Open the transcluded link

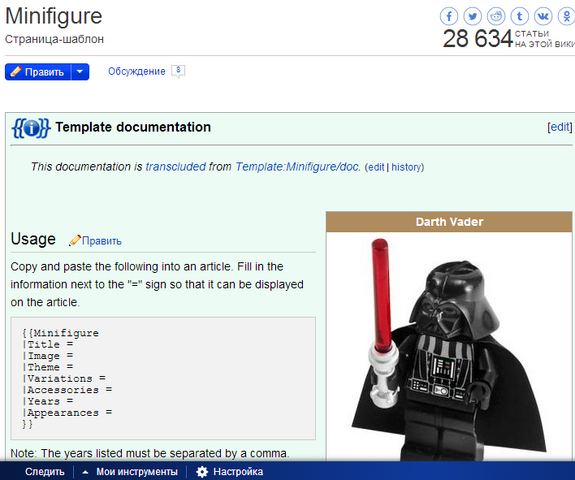click(176, 166)
